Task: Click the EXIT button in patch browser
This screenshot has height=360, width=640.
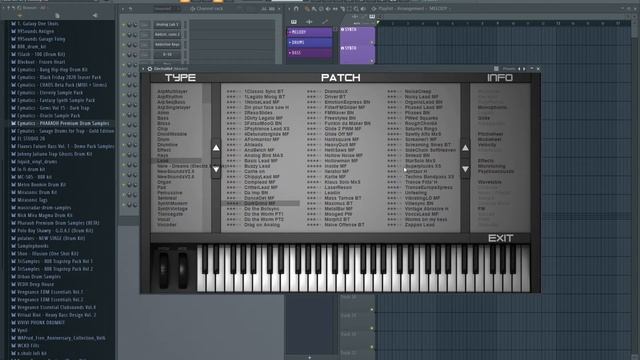Action: pyautogui.click(x=501, y=238)
